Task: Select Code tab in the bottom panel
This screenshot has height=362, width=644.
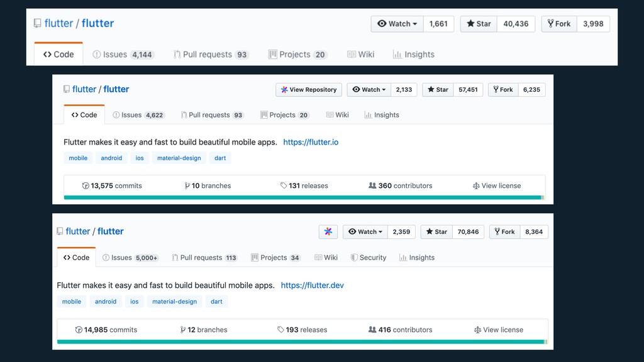Action: coord(76,257)
